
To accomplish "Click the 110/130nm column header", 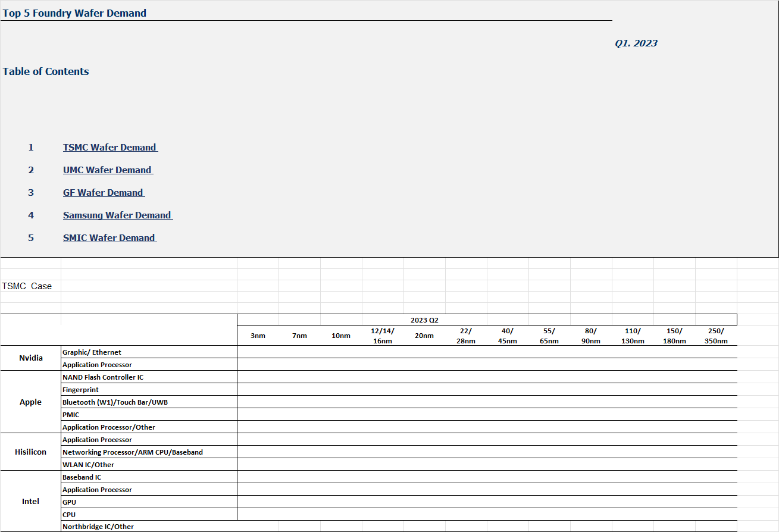I will tap(633, 336).
